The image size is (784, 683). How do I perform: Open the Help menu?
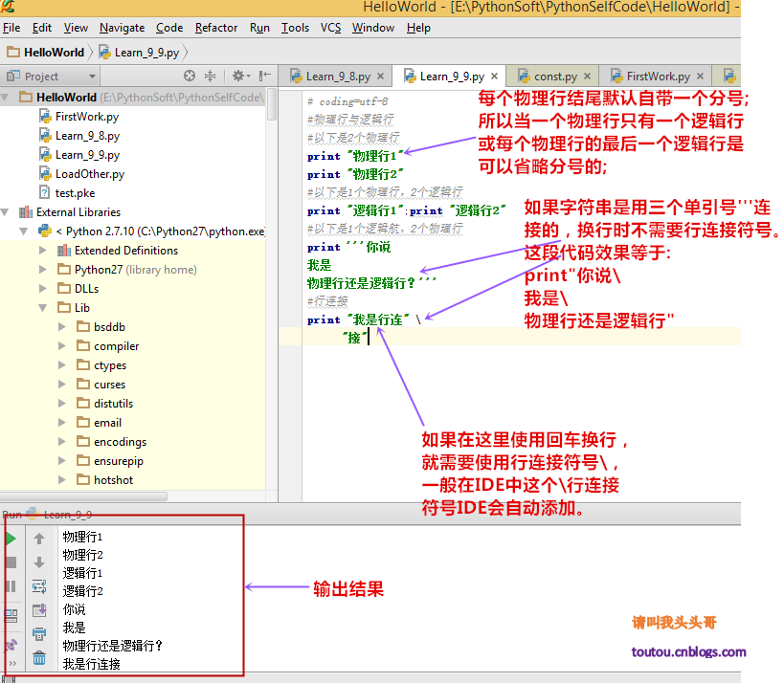[x=418, y=28]
